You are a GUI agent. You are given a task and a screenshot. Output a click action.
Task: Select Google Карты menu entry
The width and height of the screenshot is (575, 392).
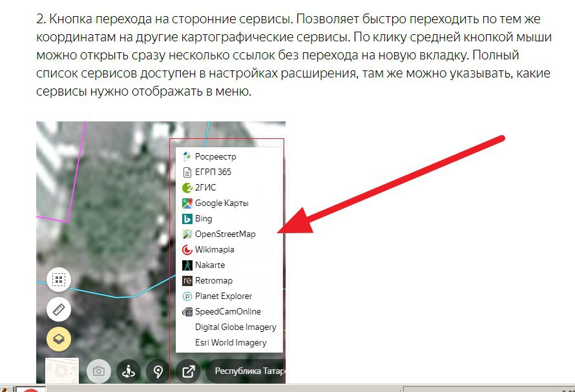pos(229,203)
